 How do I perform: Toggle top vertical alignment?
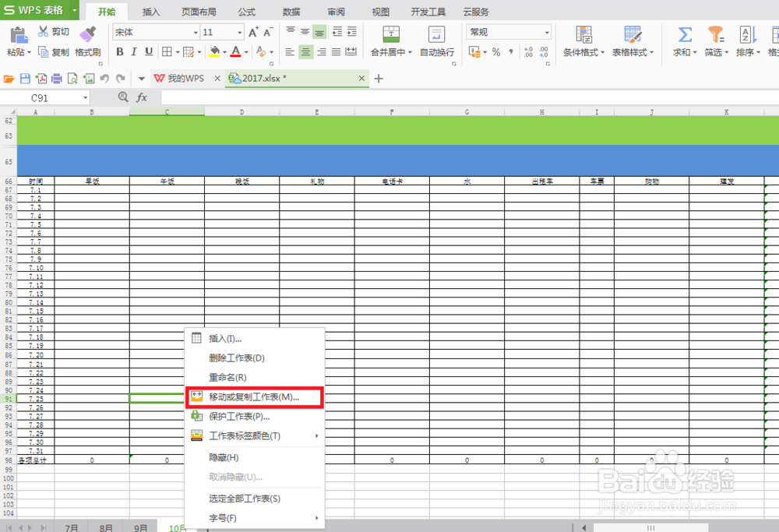291,32
